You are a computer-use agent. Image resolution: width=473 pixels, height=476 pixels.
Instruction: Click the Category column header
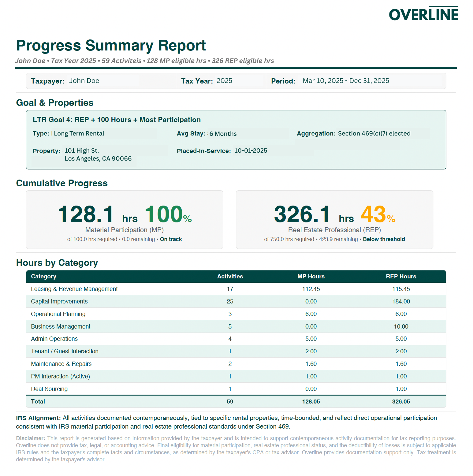43,277
